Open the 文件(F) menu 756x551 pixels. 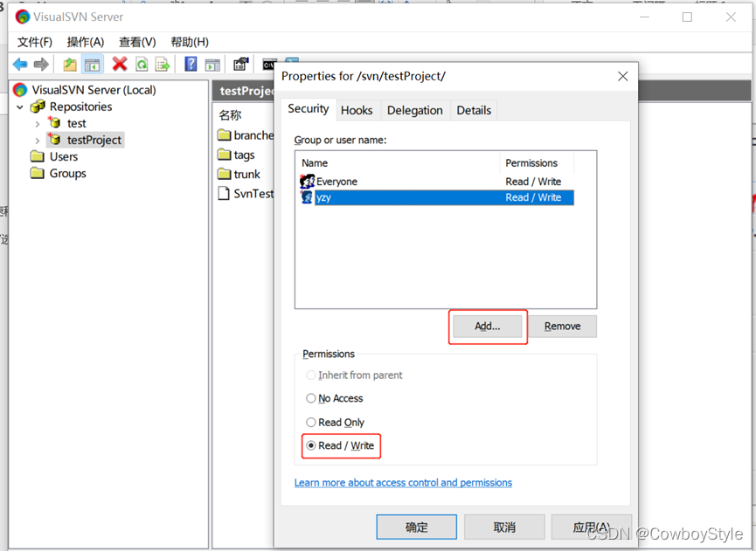pyautogui.click(x=35, y=43)
